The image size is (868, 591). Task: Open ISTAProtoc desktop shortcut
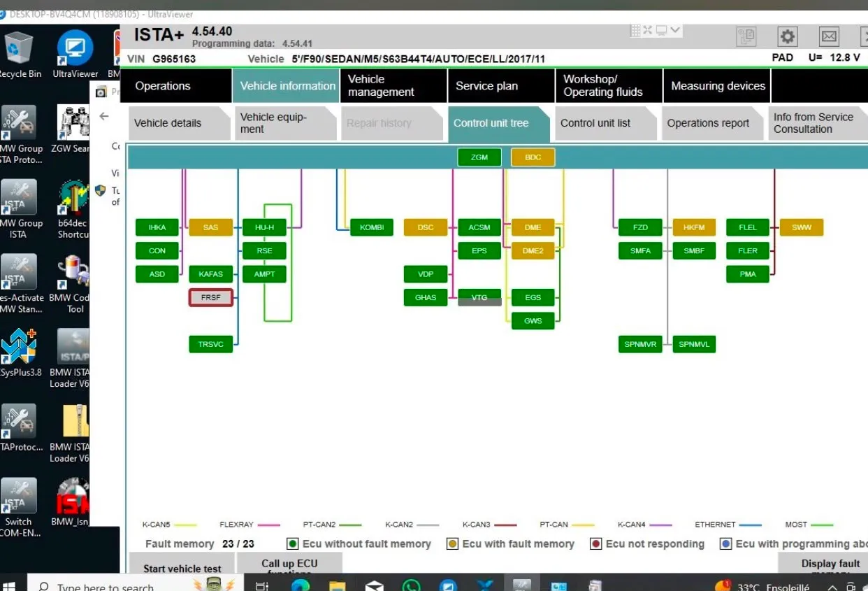[x=19, y=428]
